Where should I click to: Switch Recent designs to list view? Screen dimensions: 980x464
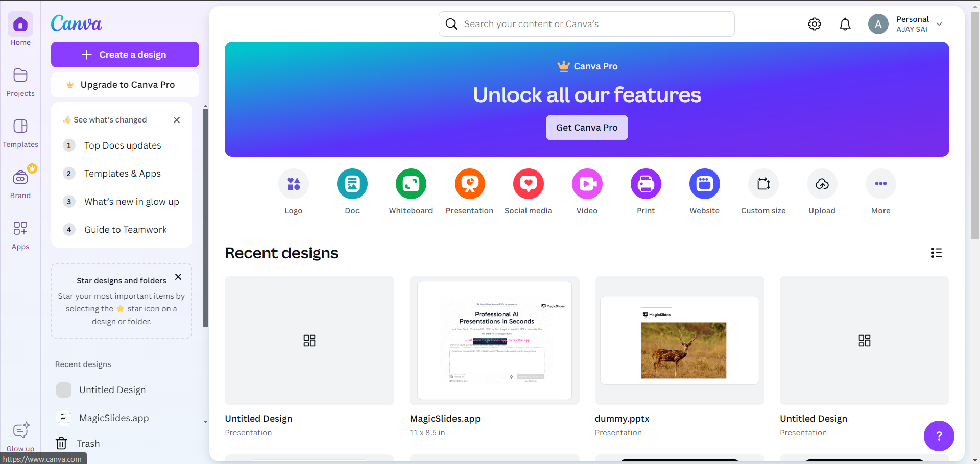(x=937, y=253)
